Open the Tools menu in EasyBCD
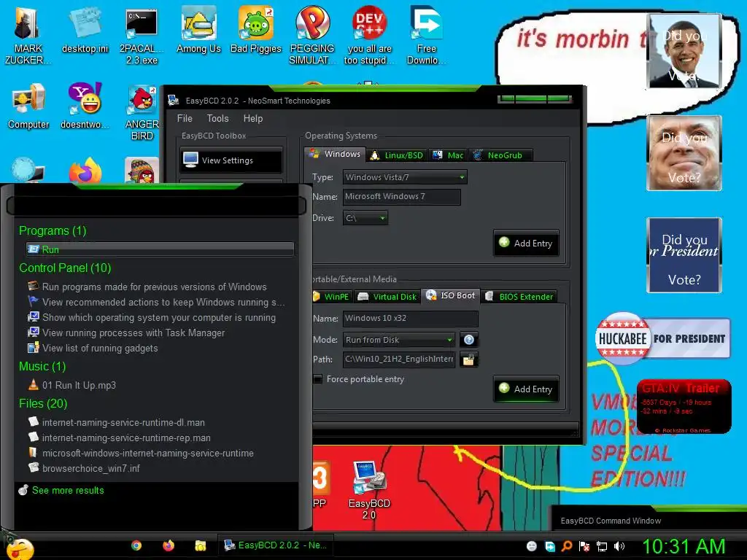747x560 pixels. (217, 119)
